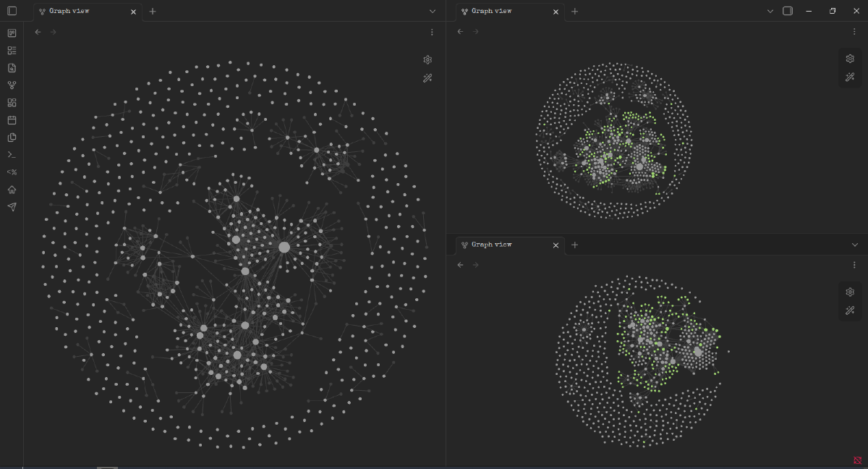Add a new tab in left pane

pos(153,12)
